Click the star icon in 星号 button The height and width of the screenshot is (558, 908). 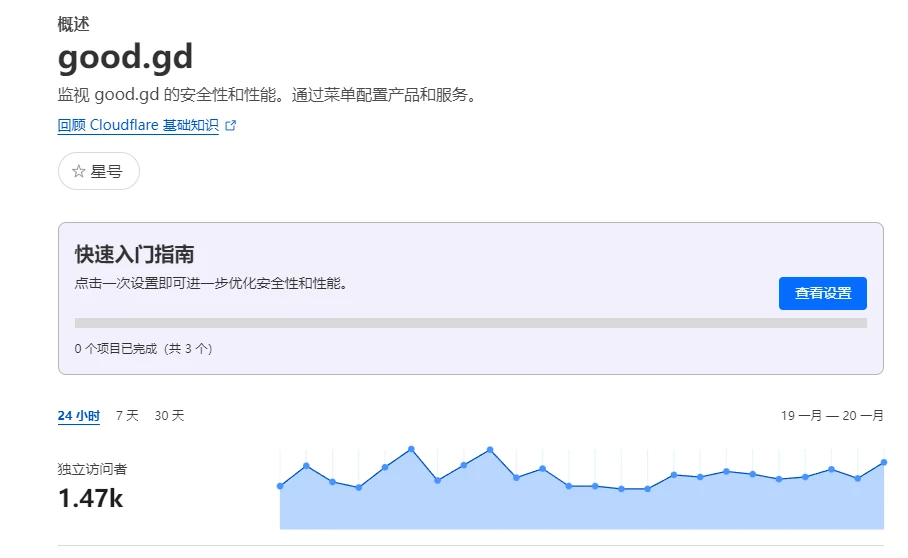79,171
